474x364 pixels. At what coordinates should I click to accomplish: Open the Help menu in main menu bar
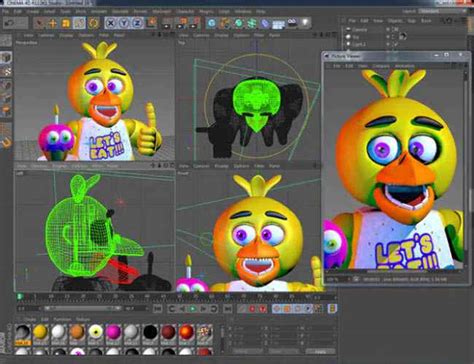(261, 11)
